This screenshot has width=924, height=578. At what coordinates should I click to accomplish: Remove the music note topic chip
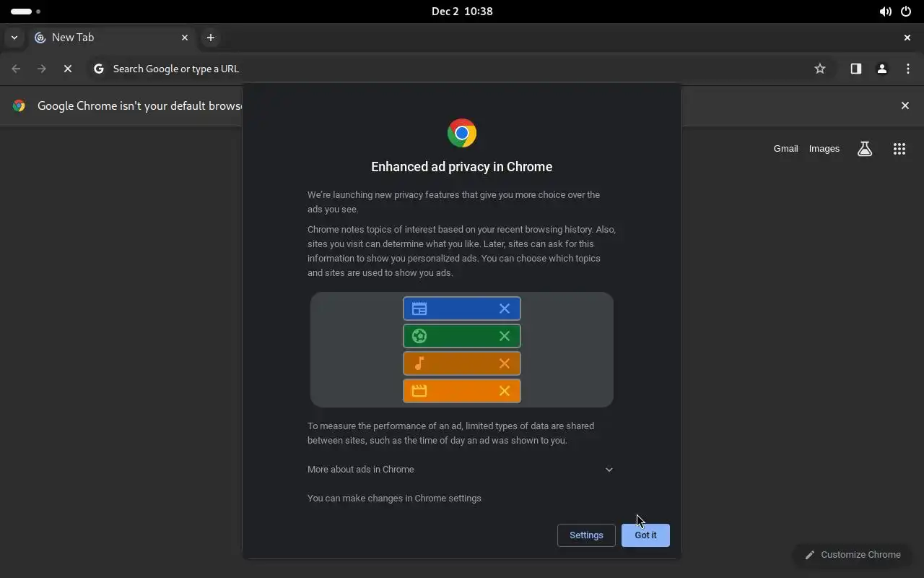click(x=505, y=363)
